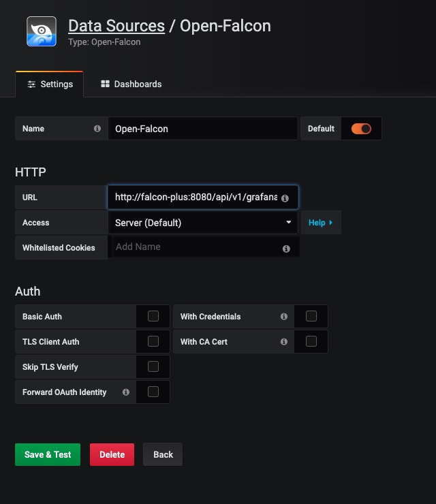
Task: Click the Open-Falcon eagle logo icon
Action: tap(42, 31)
